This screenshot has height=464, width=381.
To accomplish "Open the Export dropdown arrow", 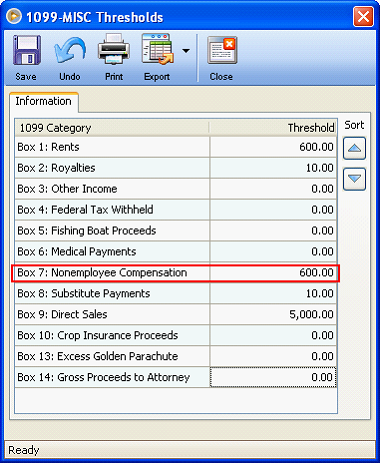I will click(x=186, y=51).
